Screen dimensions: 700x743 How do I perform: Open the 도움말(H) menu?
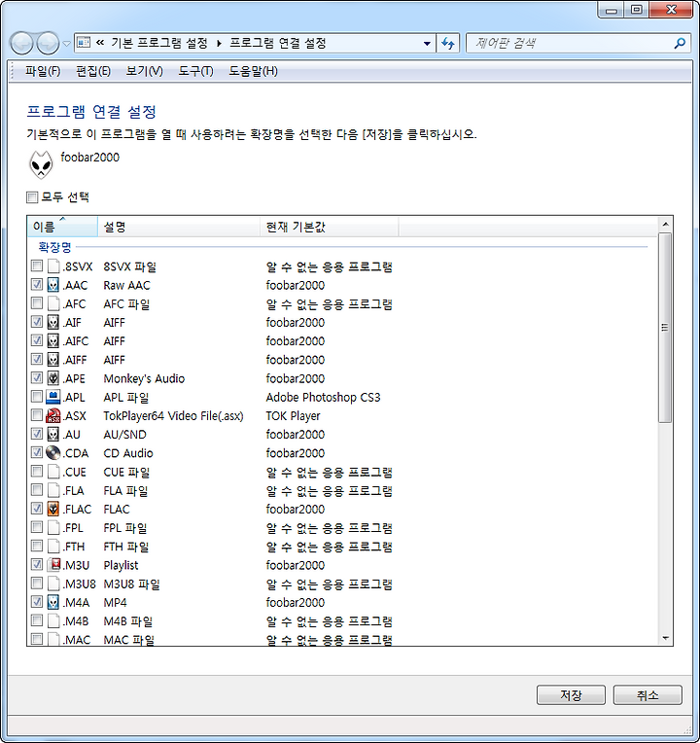pos(253,71)
